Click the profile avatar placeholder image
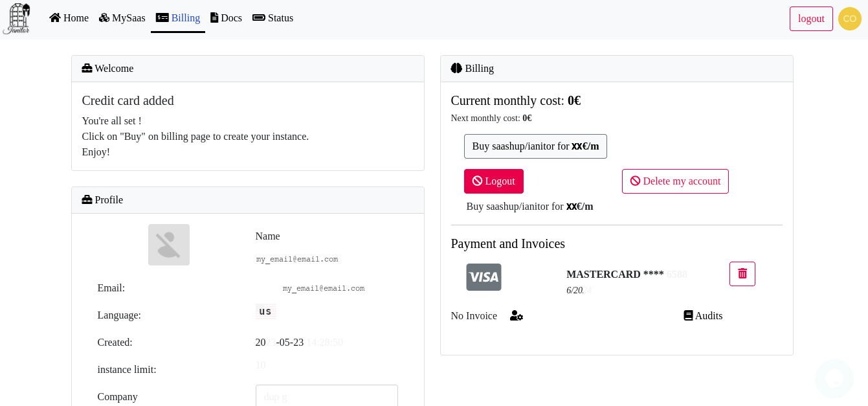Viewport: 868px width, 406px height. (x=169, y=245)
